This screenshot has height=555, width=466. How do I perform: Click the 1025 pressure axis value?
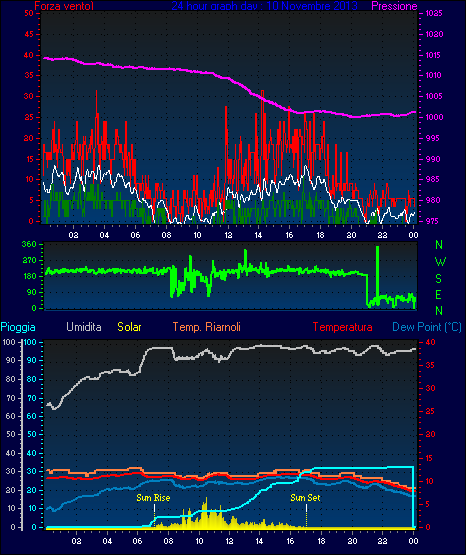pos(434,13)
